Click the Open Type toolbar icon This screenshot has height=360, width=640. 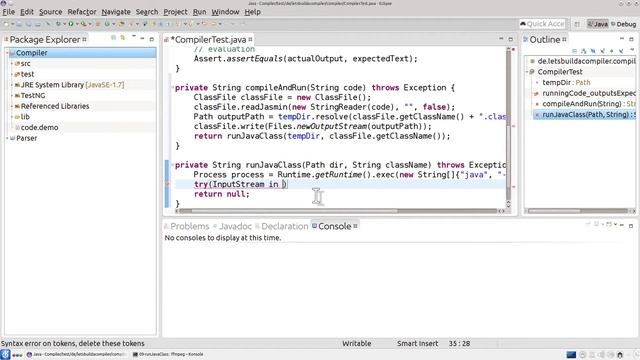[121, 24]
